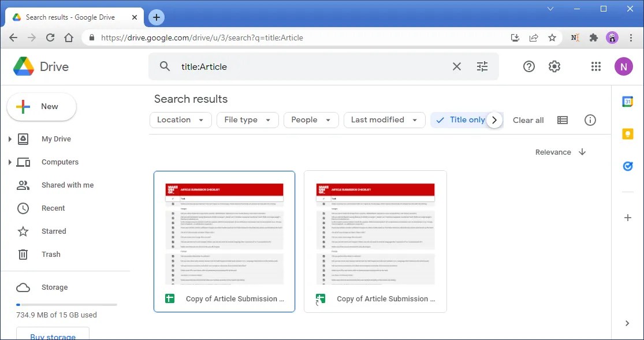The image size is (644, 340).
Task: Open Drive help menu
Action: click(x=528, y=66)
